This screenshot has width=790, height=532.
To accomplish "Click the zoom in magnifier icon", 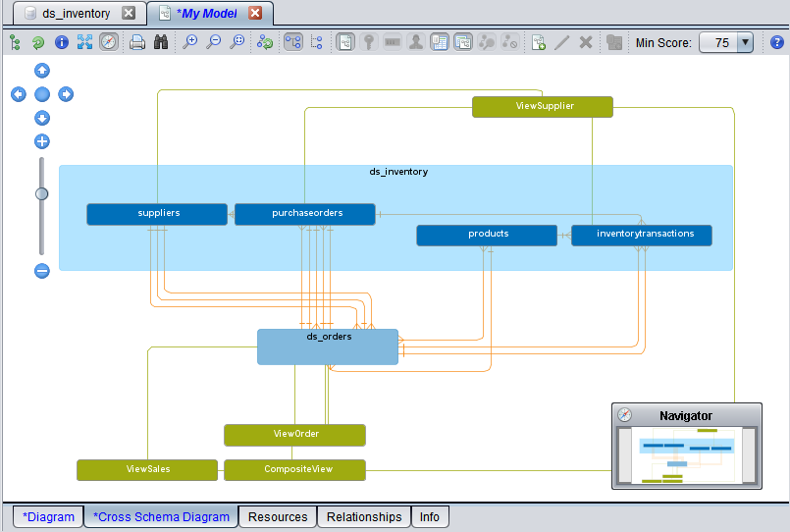I will tap(190, 42).
